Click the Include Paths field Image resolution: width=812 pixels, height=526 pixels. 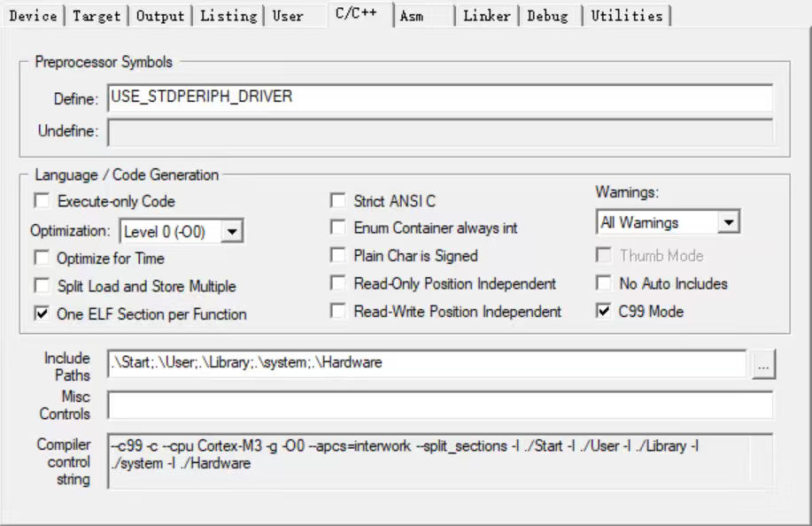tap(427, 363)
